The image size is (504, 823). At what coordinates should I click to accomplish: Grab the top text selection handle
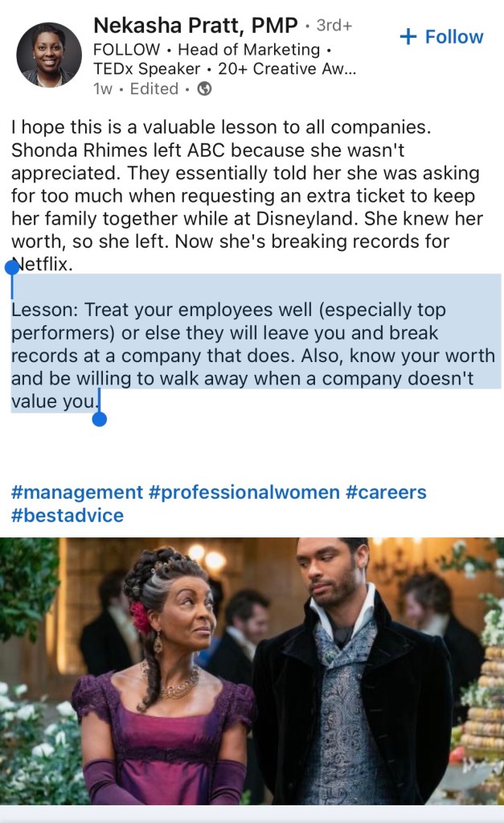tap(12, 267)
